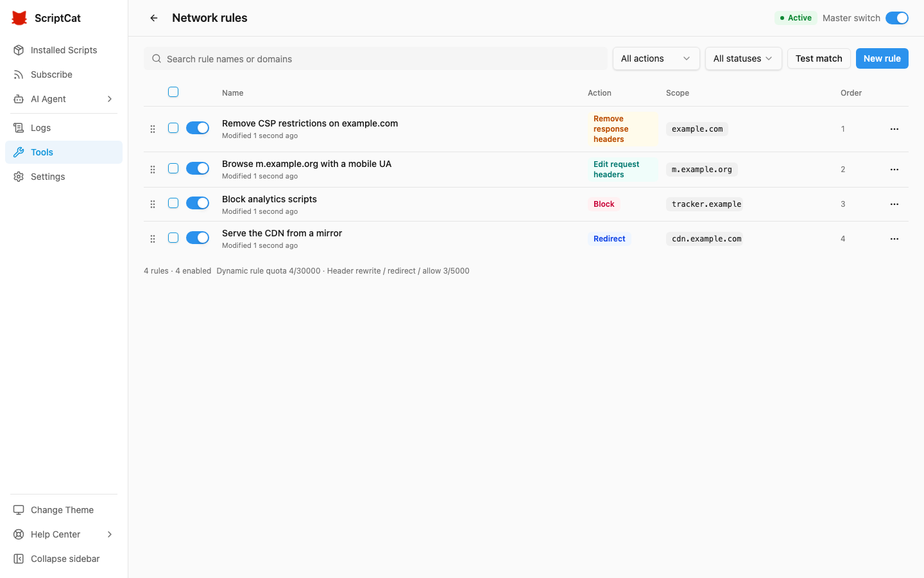Screen dimensions: 924x578
Task: Open more options for mobile UA rule
Action: pyautogui.click(x=894, y=170)
